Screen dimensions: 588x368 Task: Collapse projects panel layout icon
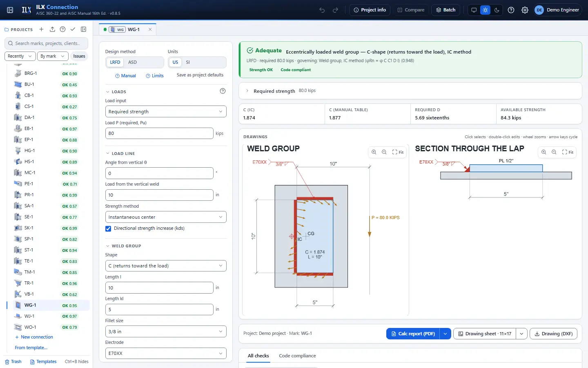pos(84,29)
